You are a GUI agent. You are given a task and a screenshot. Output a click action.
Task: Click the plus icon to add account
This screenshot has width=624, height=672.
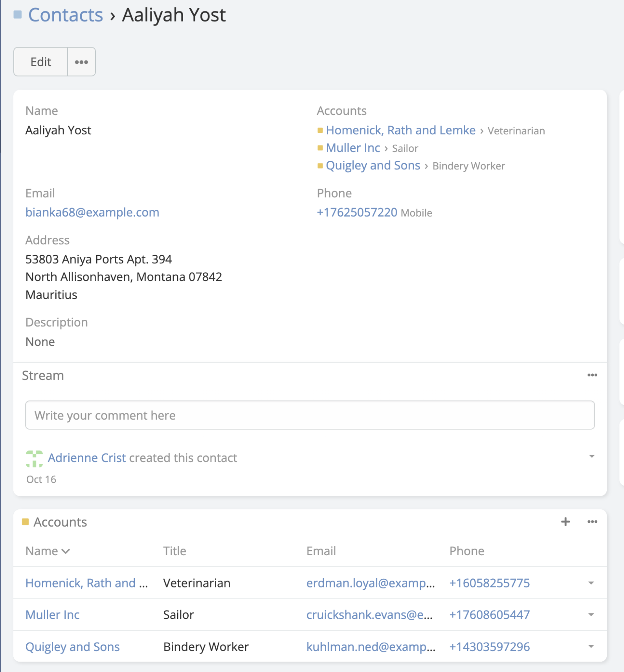coord(565,522)
